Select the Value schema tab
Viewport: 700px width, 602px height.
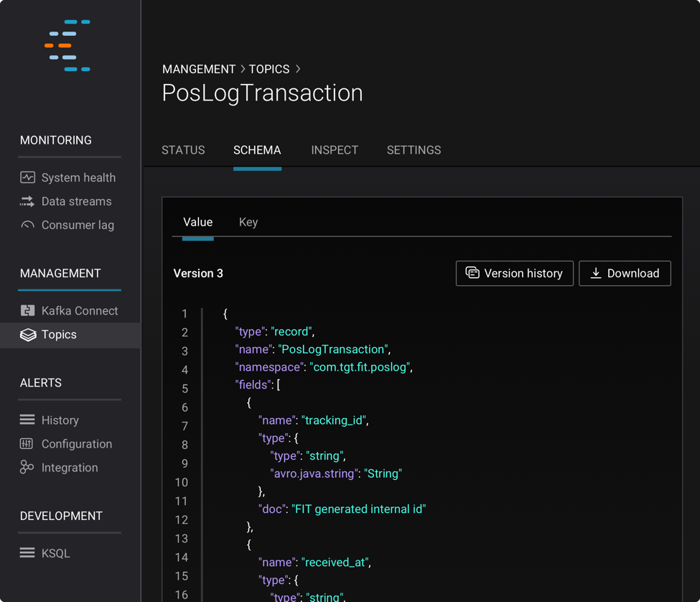pos(197,222)
